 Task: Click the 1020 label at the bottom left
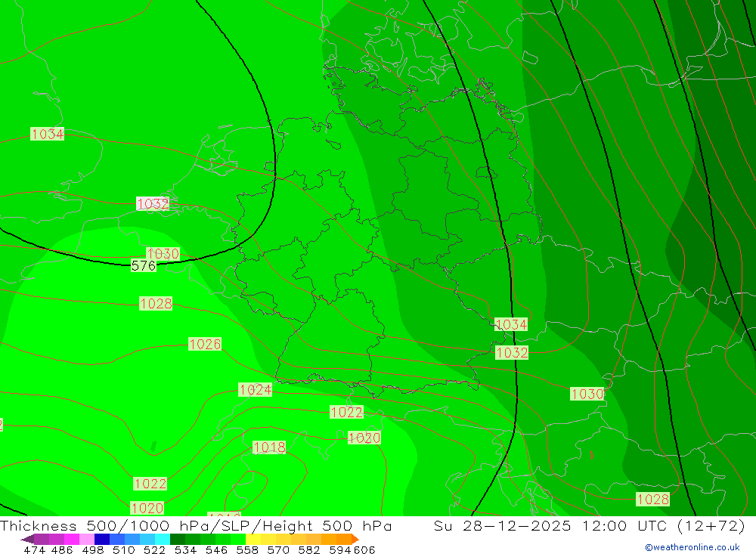point(147,508)
